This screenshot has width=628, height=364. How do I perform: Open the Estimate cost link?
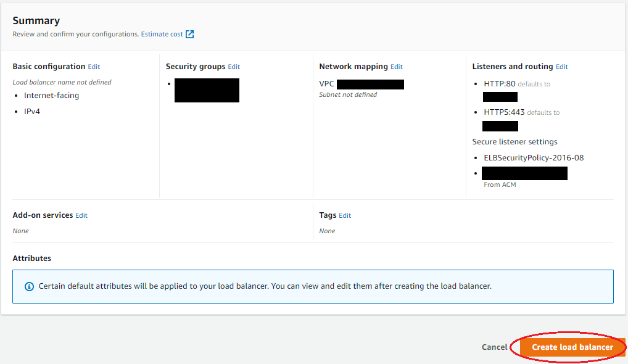[162, 34]
